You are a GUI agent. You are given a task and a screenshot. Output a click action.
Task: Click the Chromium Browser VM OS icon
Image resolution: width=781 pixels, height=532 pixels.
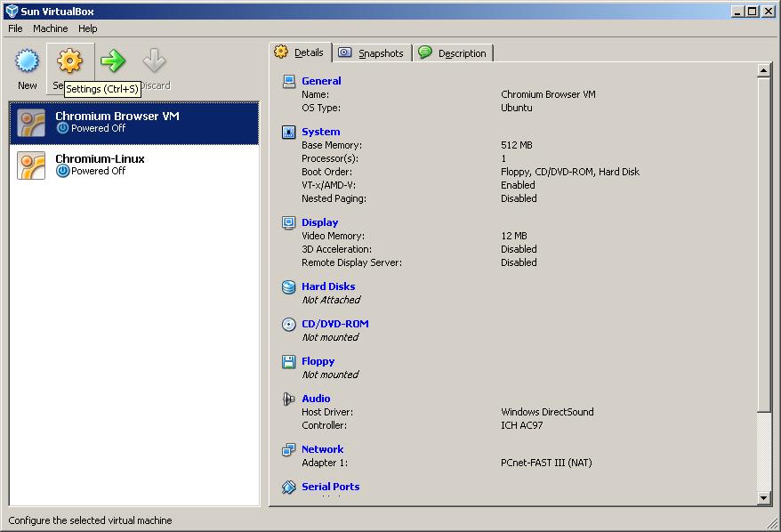coord(31,123)
